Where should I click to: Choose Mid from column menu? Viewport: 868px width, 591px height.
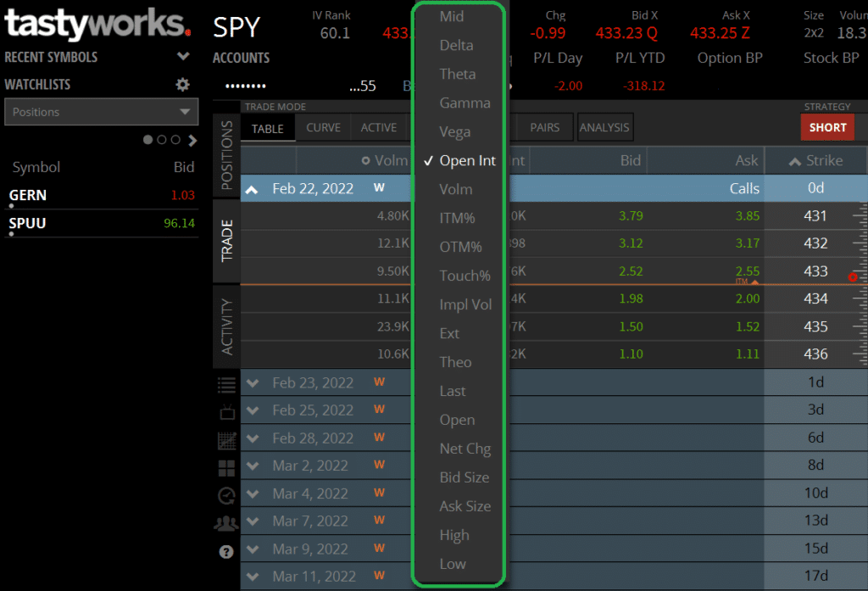[452, 17]
